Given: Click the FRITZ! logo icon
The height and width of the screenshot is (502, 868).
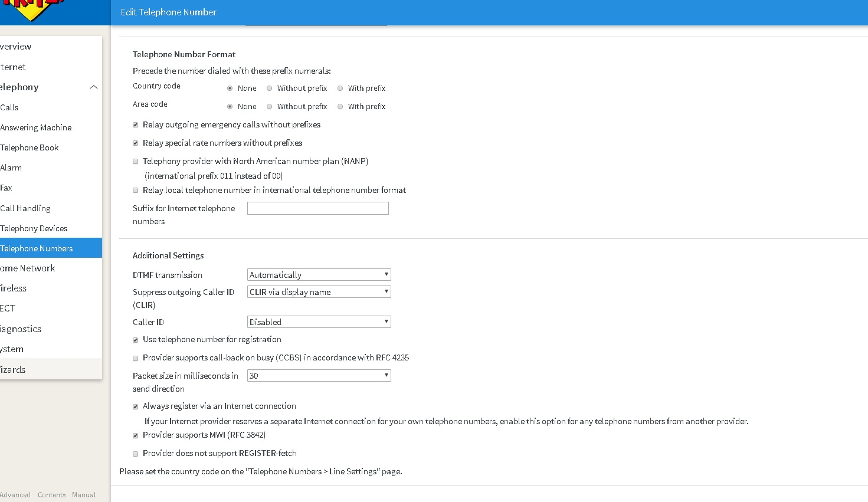Looking at the screenshot, I should coord(32,10).
